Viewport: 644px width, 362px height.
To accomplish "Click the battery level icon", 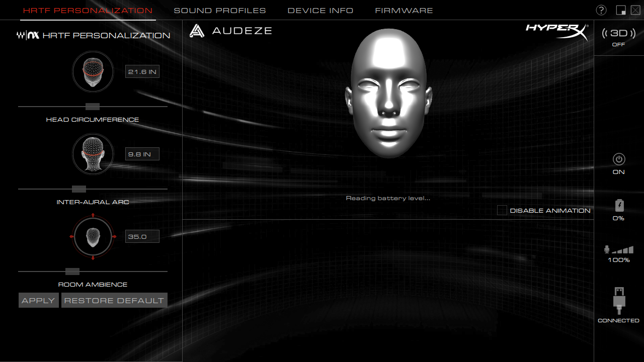I will click(619, 205).
